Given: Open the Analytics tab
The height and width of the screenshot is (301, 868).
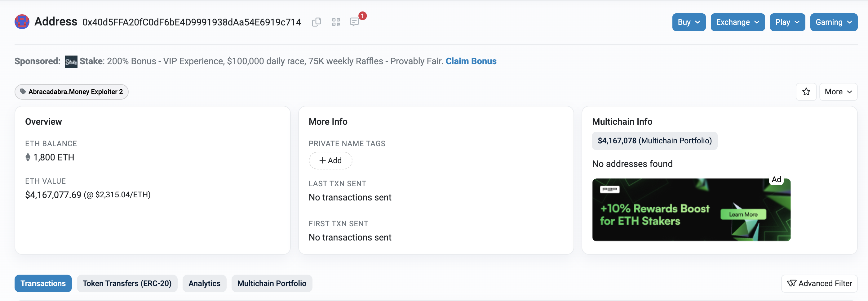Looking at the screenshot, I should (x=204, y=283).
